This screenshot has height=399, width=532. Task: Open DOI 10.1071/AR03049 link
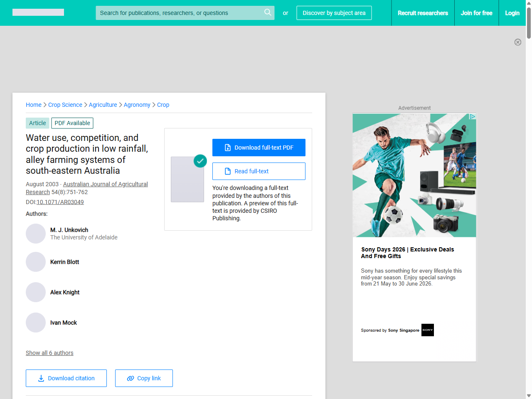coord(60,202)
